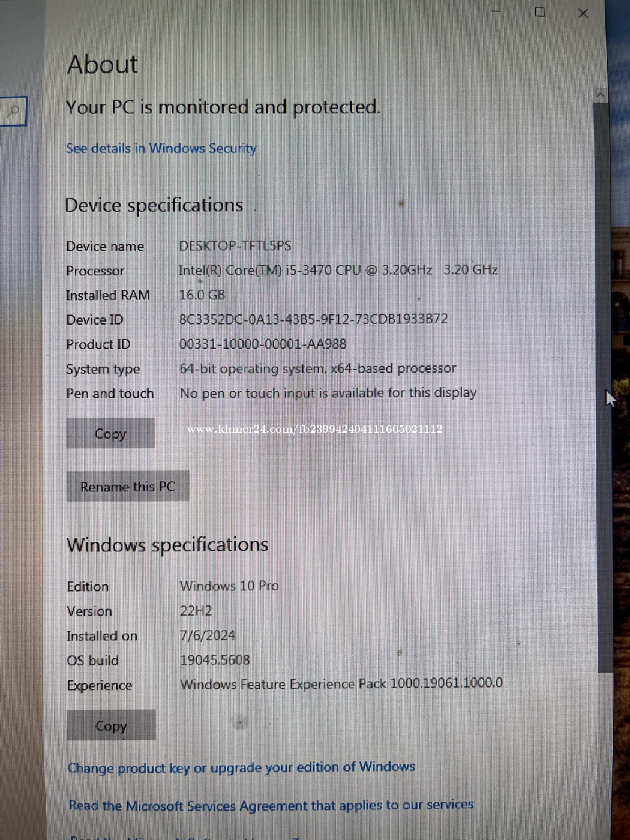Click the System type label
The height and width of the screenshot is (840, 630).
(x=103, y=369)
